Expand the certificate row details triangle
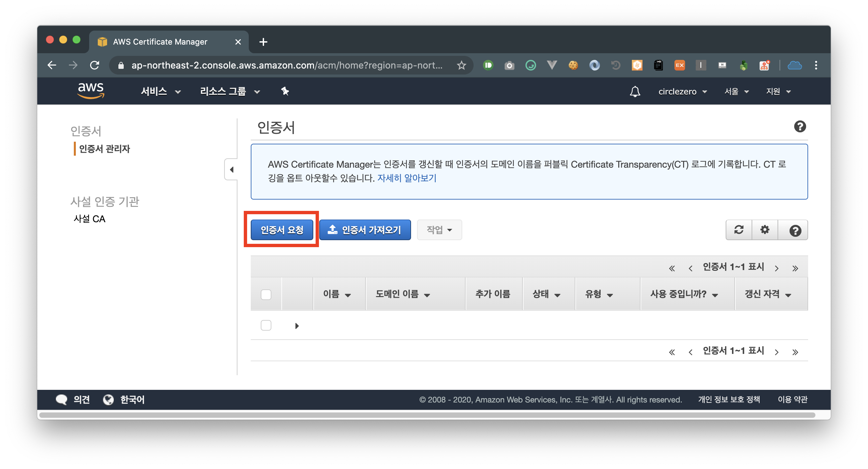Screen dimensions: 868x469 pos(297,326)
